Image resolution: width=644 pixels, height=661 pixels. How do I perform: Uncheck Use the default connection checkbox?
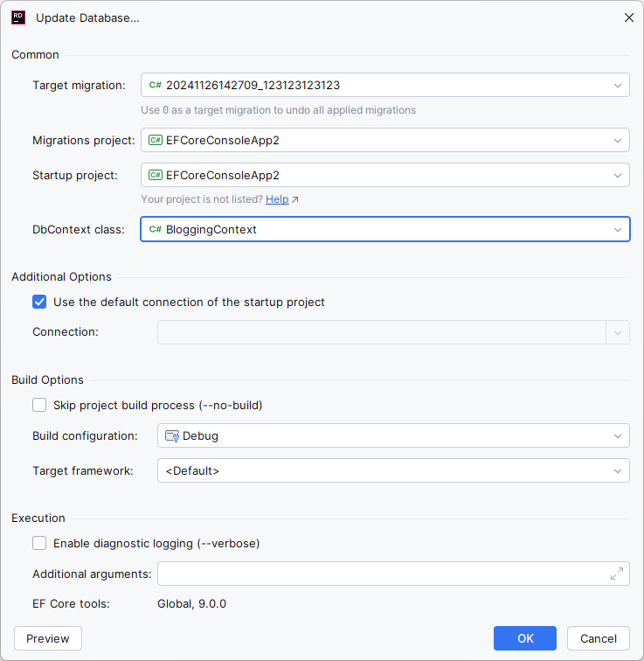click(x=39, y=302)
